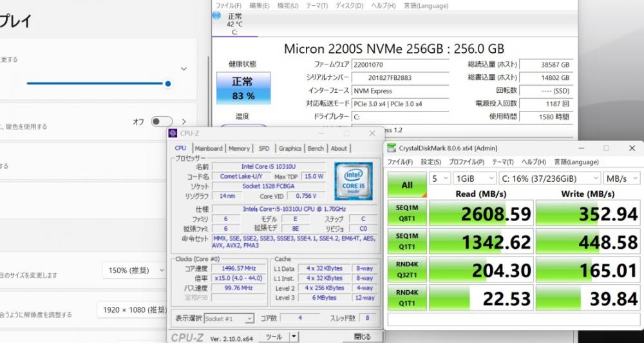Switch to the CPU tab in CPU-Z

(180, 148)
